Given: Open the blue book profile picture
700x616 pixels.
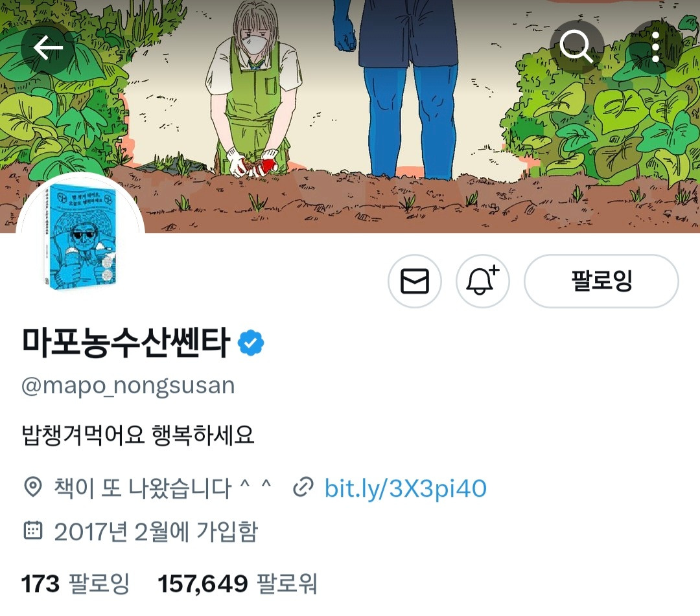Looking at the screenshot, I should click(x=80, y=235).
